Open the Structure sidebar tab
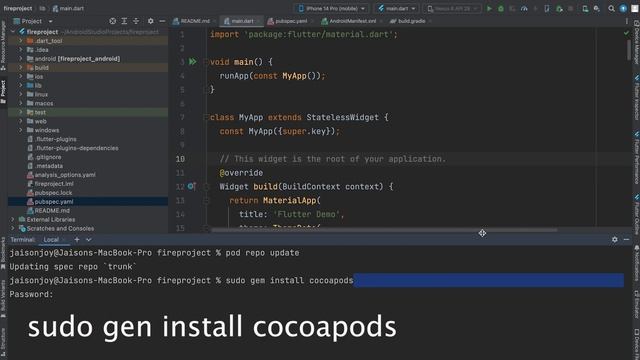 3,342
